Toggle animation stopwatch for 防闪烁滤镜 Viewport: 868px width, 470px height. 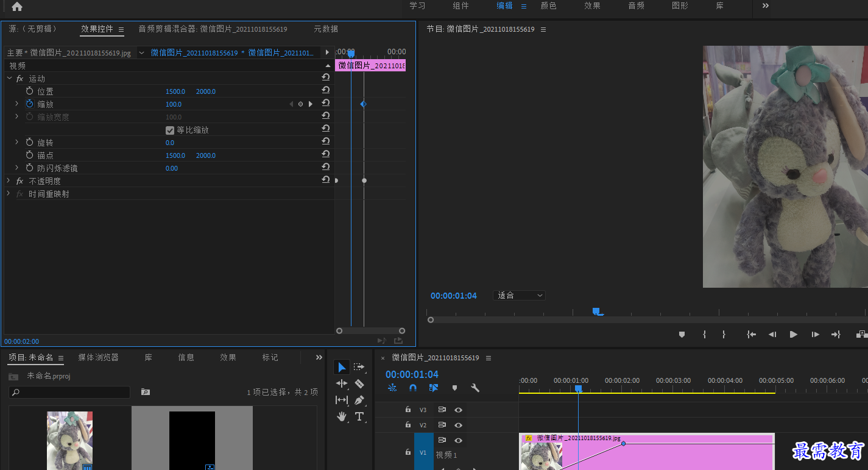[29, 168]
